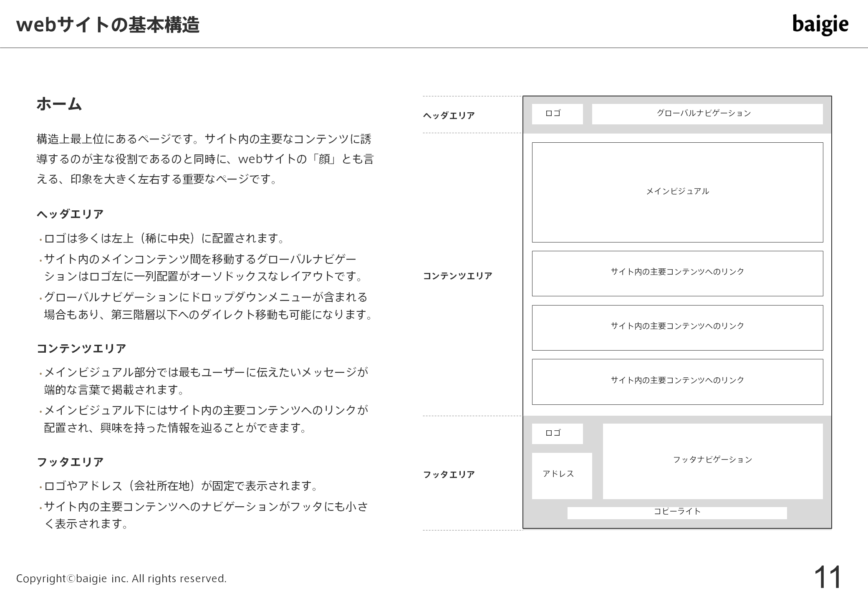Image resolution: width=868 pixels, height=601 pixels.
Task: Expand the first サイト内の主要コンテンツへのリンク box
Action: pyautogui.click(x=676, y=272)
